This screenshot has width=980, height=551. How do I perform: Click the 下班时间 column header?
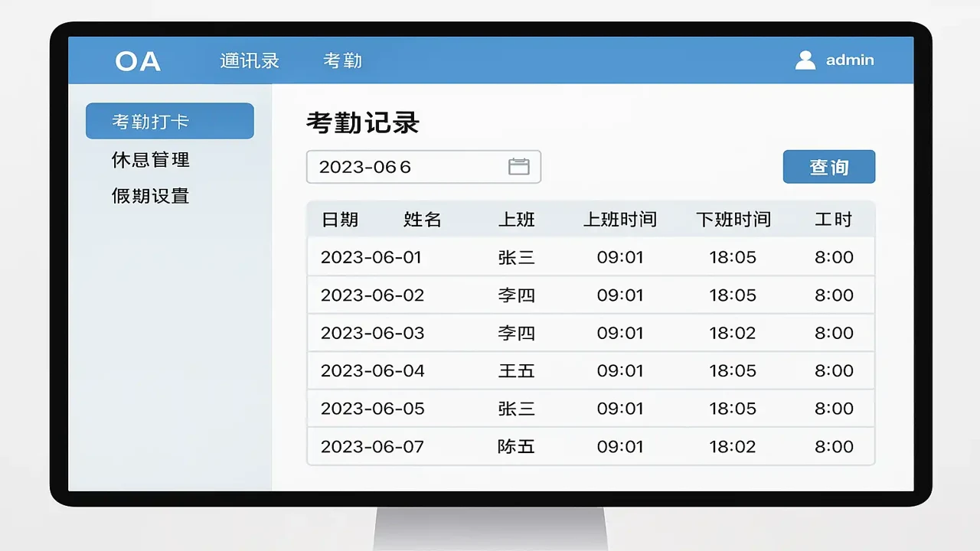pos(733,220)
